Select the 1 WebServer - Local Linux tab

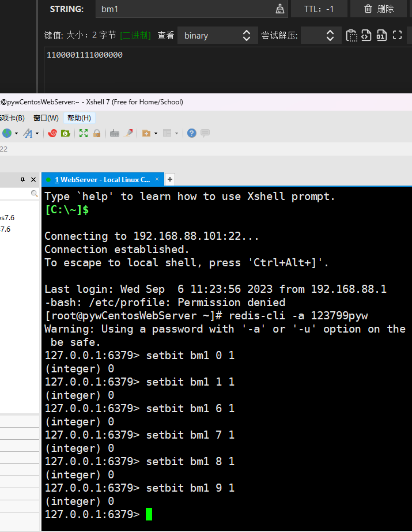(103, 179)
